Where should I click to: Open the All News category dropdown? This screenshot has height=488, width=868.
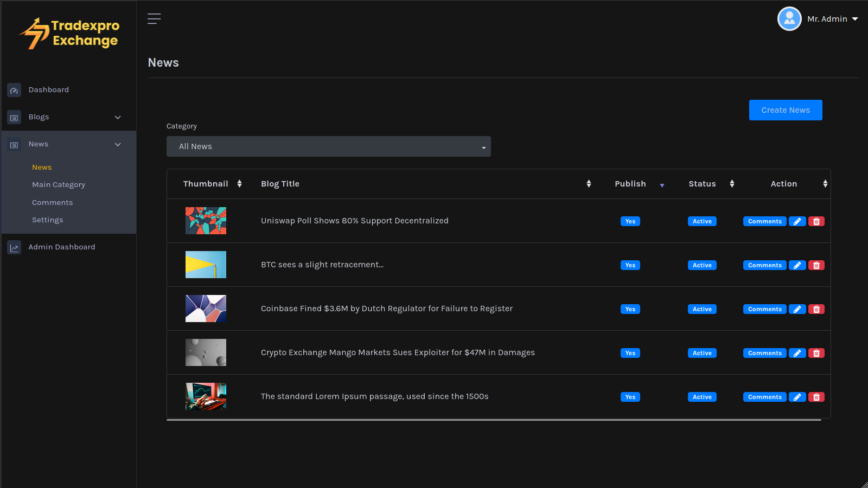coord(328,146)
